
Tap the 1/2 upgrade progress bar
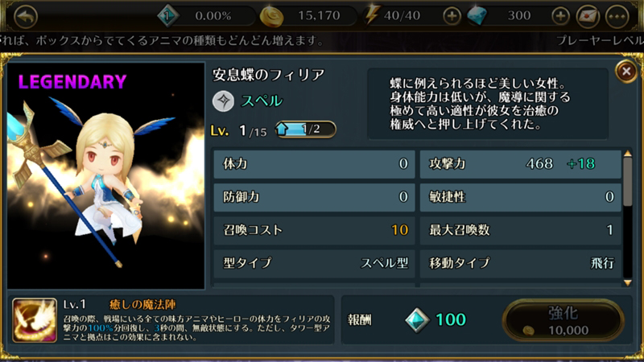click(x=306, y=130)
